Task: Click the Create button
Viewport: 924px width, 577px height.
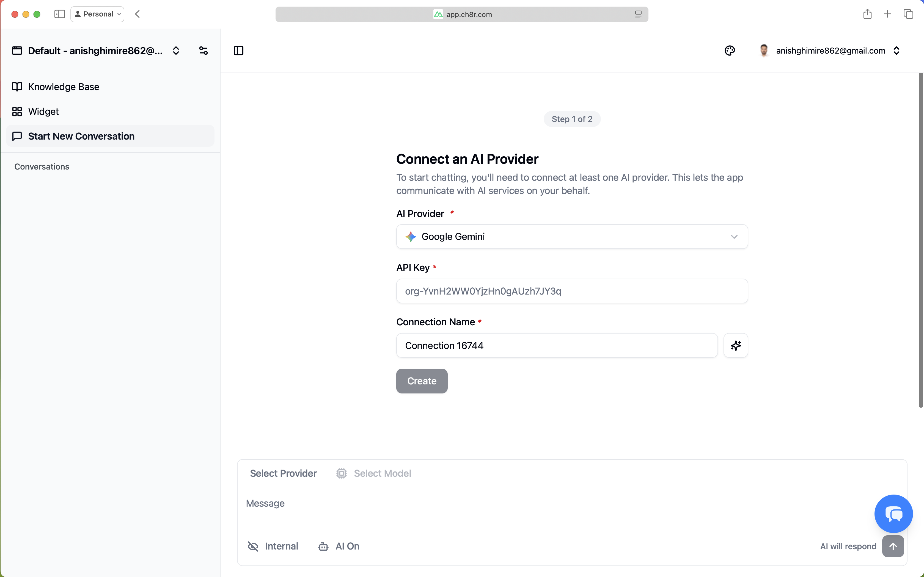Action: [422, 381]
